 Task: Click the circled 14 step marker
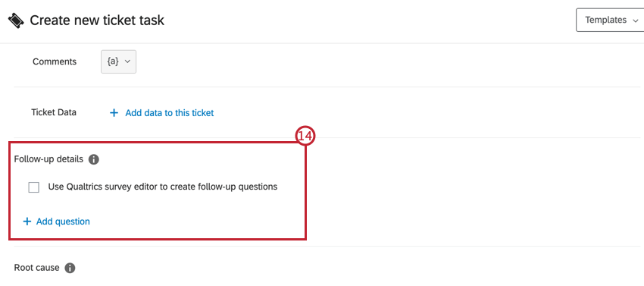point(305,137)
